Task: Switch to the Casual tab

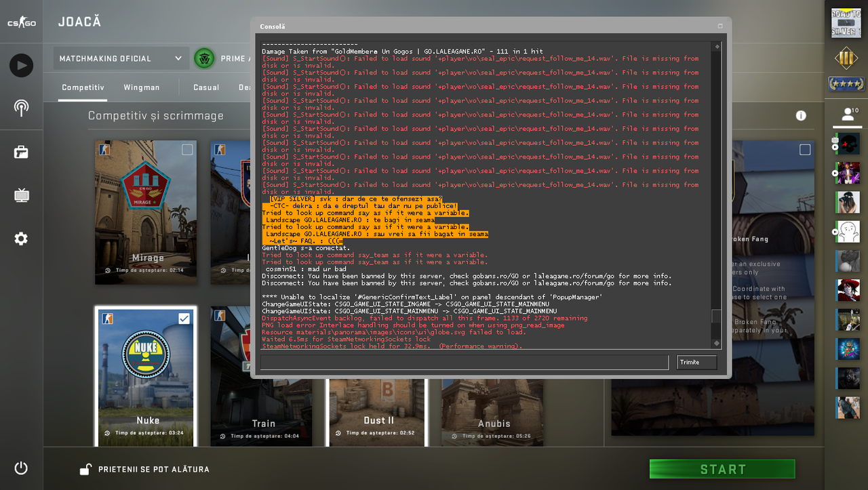Action: (206, 87)
